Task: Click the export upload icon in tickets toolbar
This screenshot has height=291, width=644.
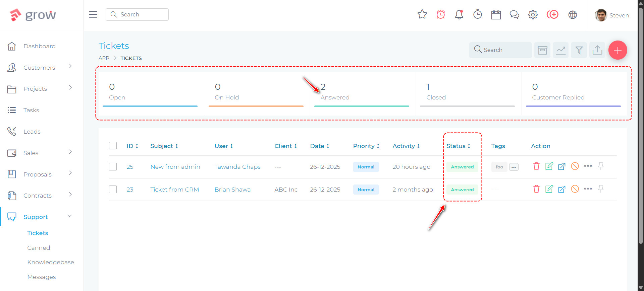Action: point(597,50)
